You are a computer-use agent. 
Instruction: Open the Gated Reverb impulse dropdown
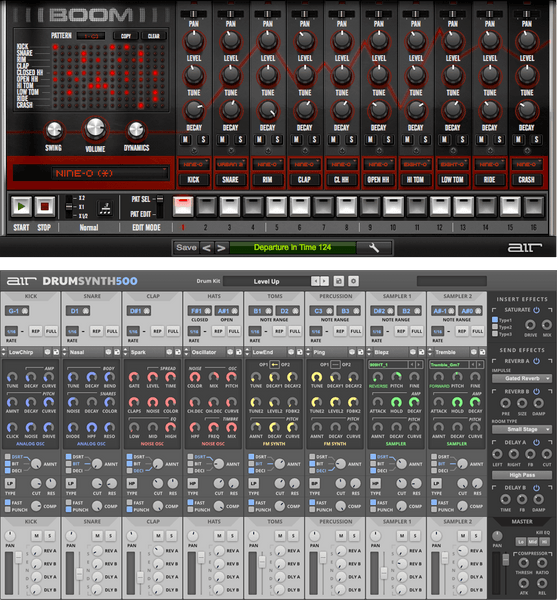coord(522,378)
